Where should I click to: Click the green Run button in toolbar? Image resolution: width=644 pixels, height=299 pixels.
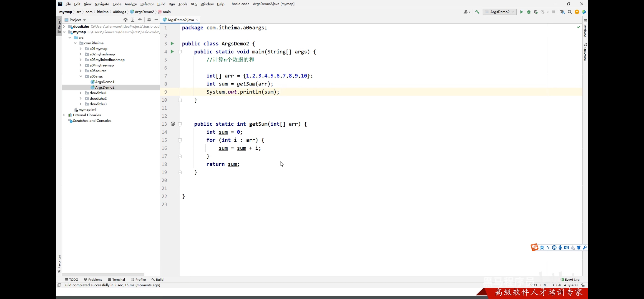(x=521, y=12)
